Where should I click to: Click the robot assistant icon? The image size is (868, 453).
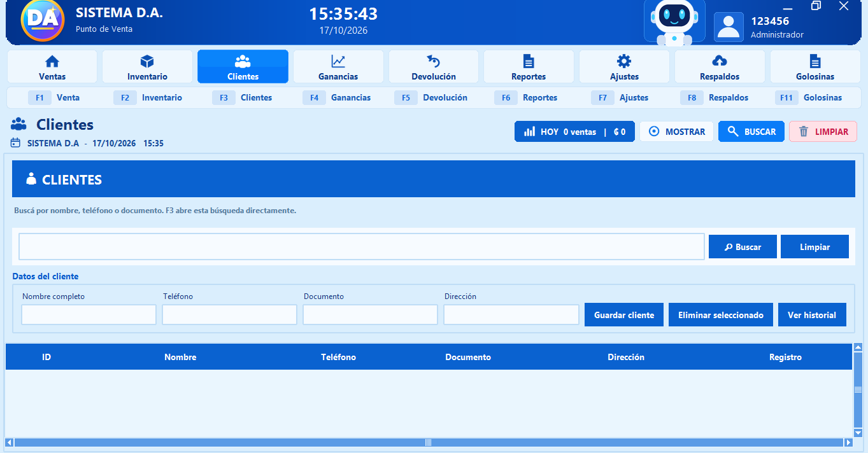pos(674,22)
